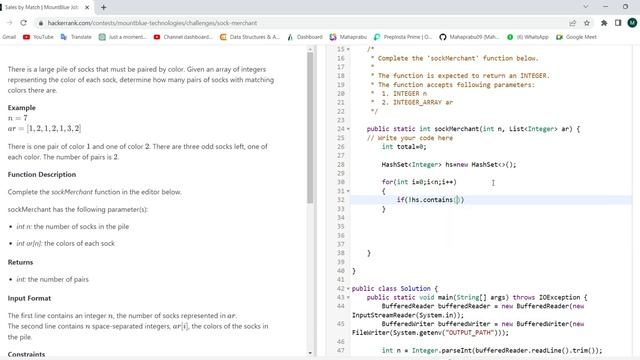Viewport: 640px width, 360px height.
Task: Close the Sales by Match tab
Action: pyautogui.click(x=87, y=7)
